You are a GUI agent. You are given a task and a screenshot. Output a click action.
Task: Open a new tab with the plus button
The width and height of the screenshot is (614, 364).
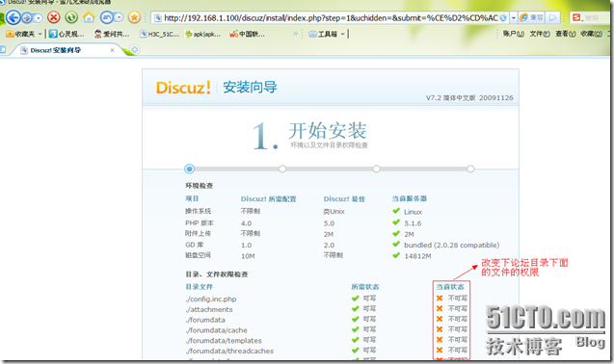134,49
